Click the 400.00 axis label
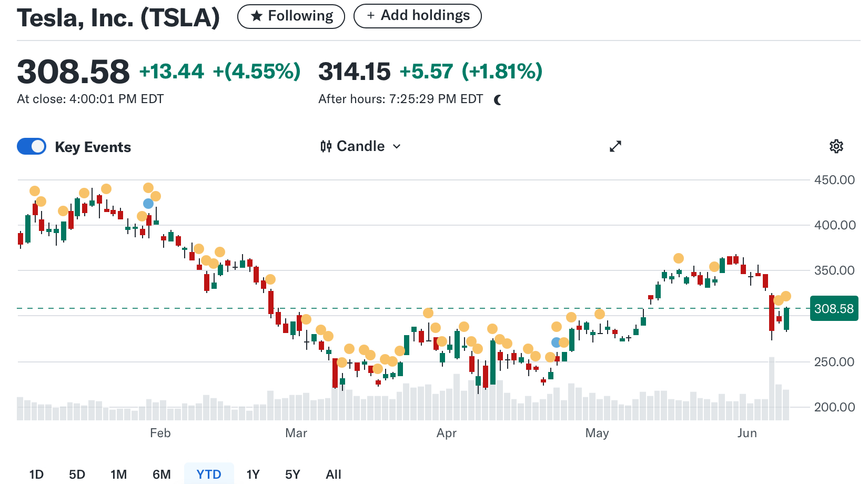868x484 pixels. (835, 225)
